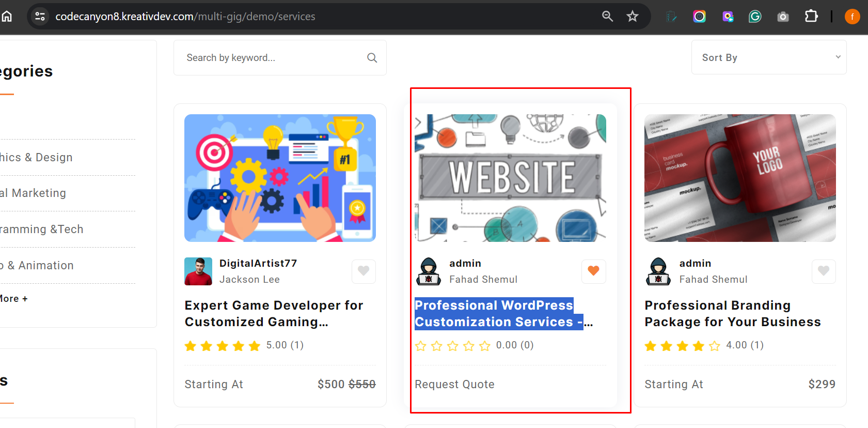The image size is (868, 428).
Task: Click the browser address bar URL
Action: tap(185, 17)
